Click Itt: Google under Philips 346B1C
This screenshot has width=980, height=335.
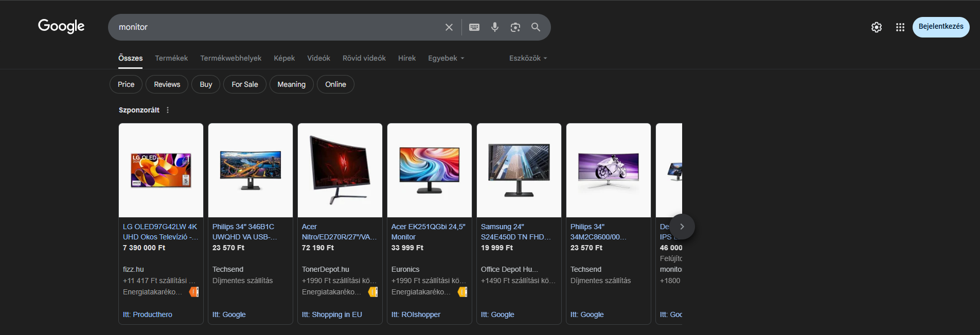(229, 314)
